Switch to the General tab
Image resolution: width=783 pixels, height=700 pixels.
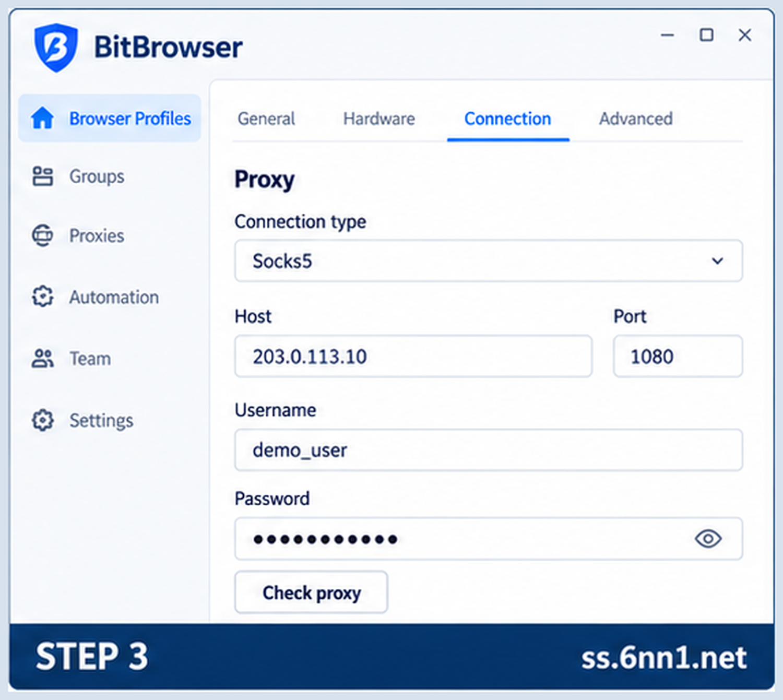[266, 119]
